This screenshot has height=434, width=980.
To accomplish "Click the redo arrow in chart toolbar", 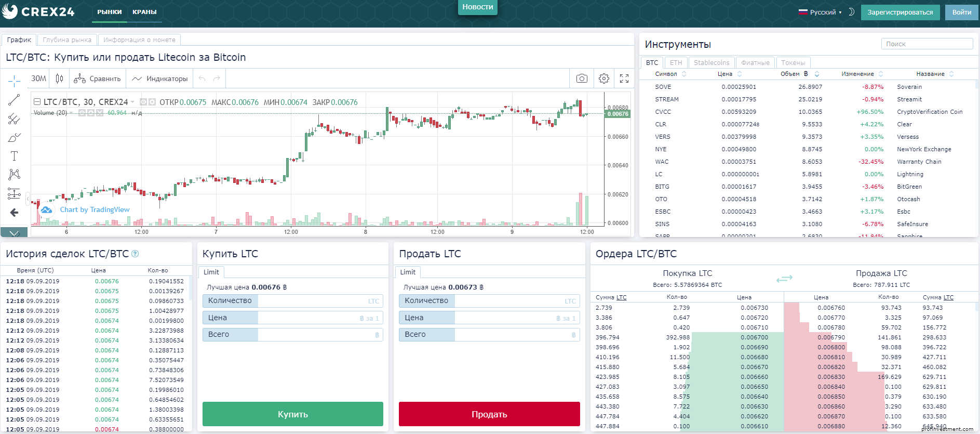I will click(x=217, y=78).
